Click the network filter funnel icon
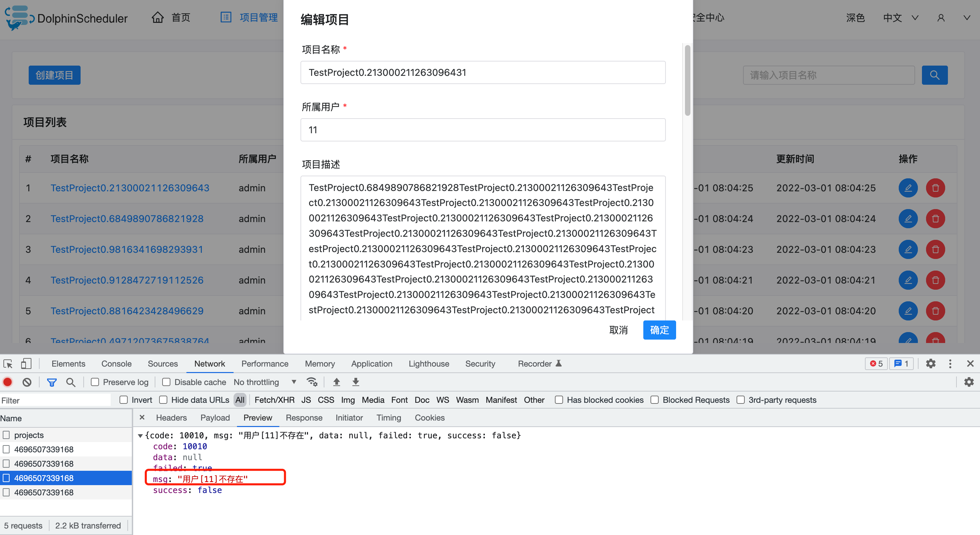 coord(52,382)
